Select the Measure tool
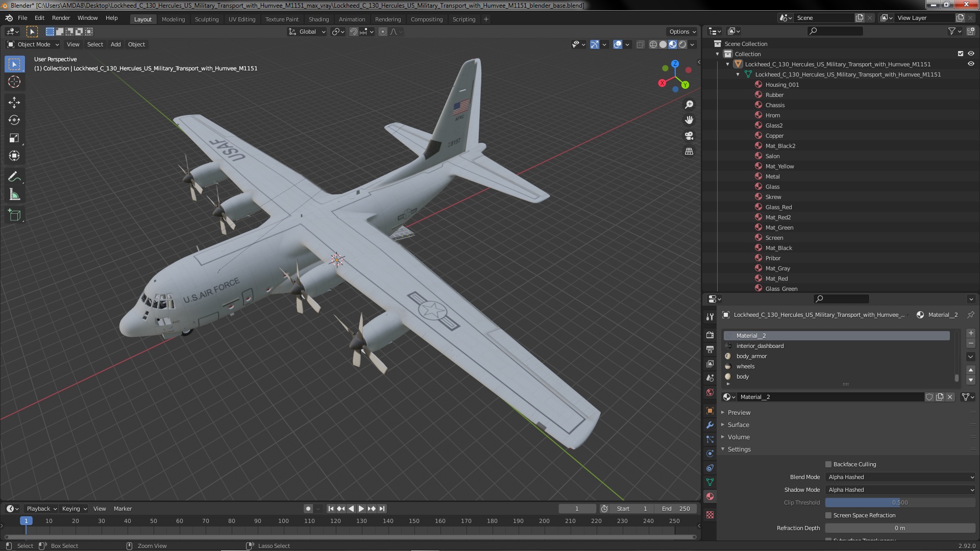 coord(14,194)
